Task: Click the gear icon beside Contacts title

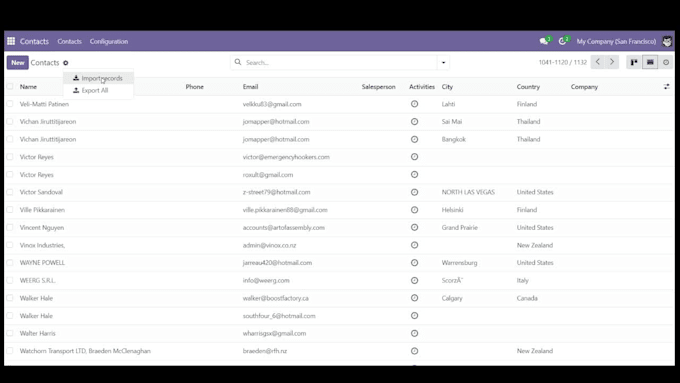Action: coord(65,63)
